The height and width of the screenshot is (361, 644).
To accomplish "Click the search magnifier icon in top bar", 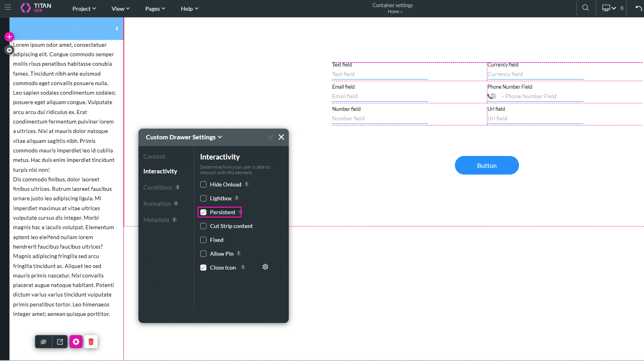I will (585, 8).
